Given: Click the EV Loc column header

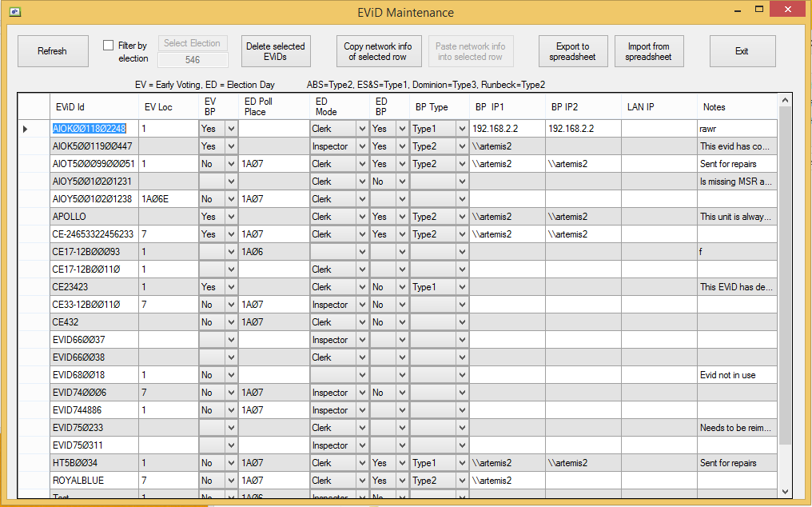Looking at the screenshot, I should pyautogui.click(x=169, y=107).
